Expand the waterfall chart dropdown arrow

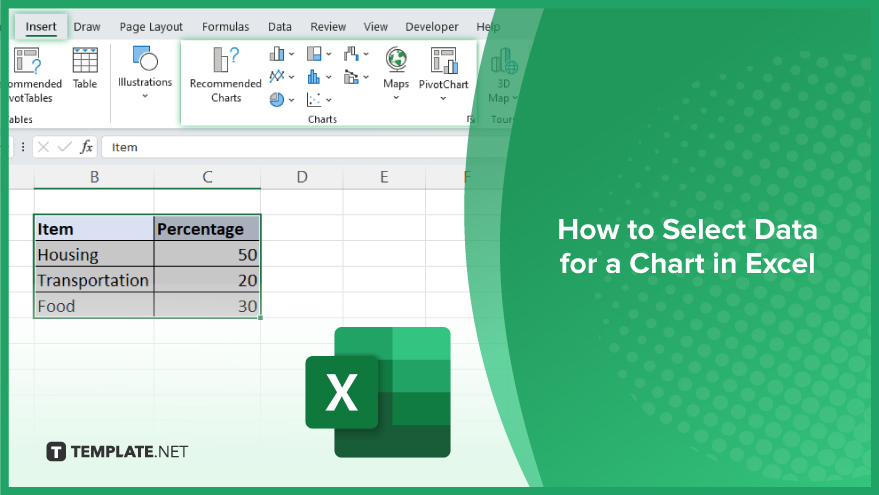coord(366,54)
